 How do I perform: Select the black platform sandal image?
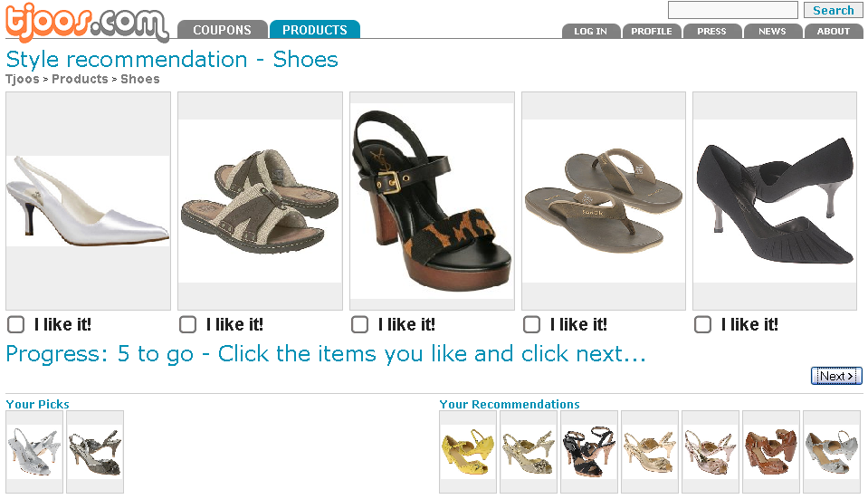coord(432,201)
